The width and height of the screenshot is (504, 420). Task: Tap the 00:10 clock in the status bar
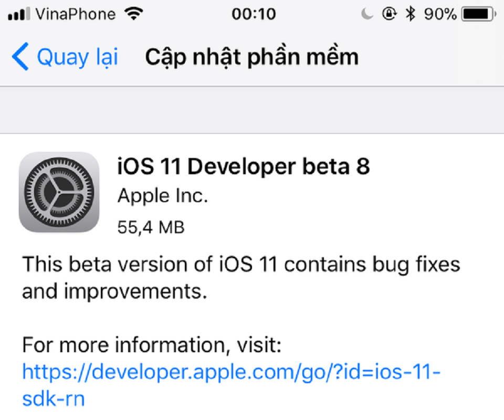(255, 14)
